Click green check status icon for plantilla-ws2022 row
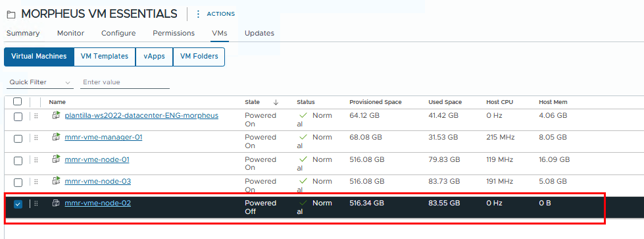This screenshot has width=644, height=239. click(x=303, y=115)
